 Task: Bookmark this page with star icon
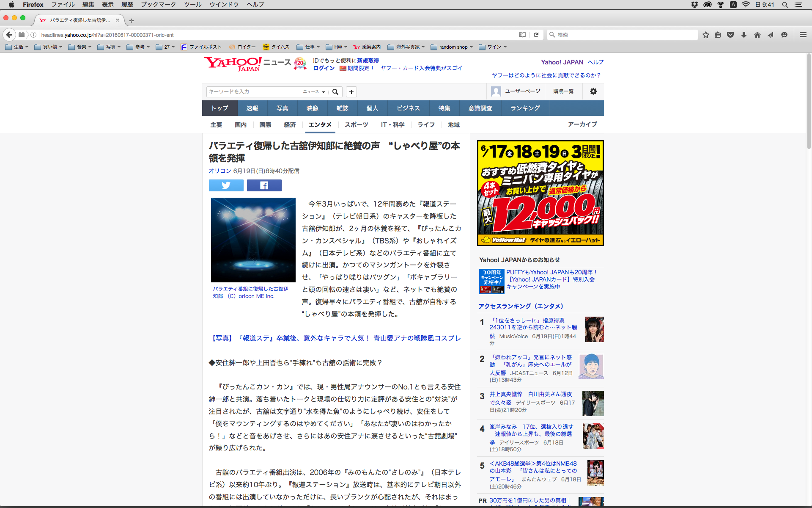(705, 35)
